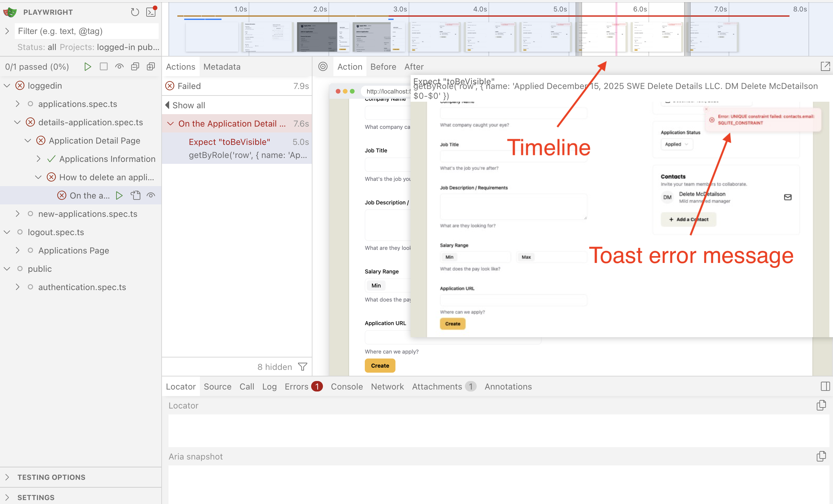Open the terminal output icon beside reload
Viewport: 833px width, 504px height.
151,12
